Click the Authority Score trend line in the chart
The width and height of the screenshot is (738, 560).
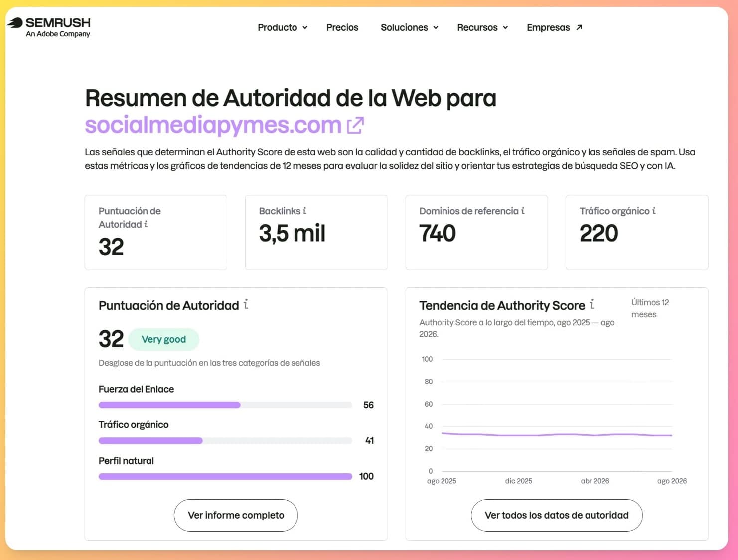(557, 435)
